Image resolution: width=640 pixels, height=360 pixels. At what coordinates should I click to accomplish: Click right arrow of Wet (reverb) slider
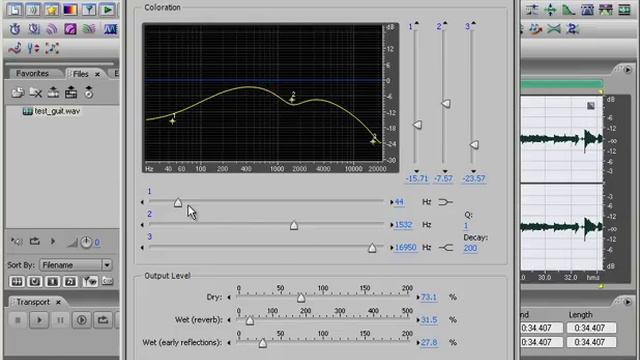418,320
